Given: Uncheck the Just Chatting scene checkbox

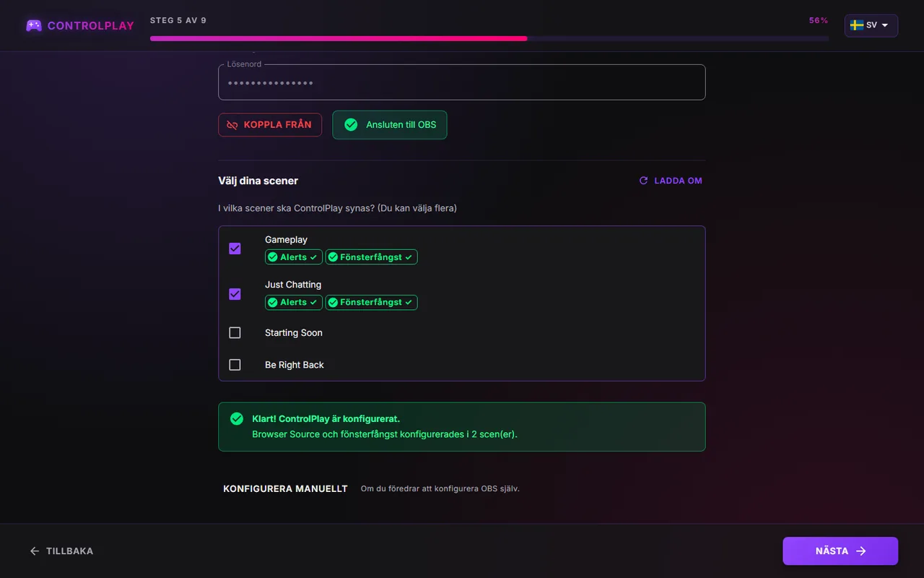Looking at the screenshot, I should [x=235, y=294].
